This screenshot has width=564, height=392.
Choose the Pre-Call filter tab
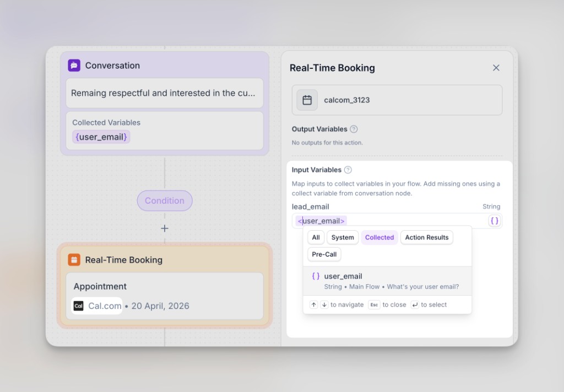click(324, 254)
